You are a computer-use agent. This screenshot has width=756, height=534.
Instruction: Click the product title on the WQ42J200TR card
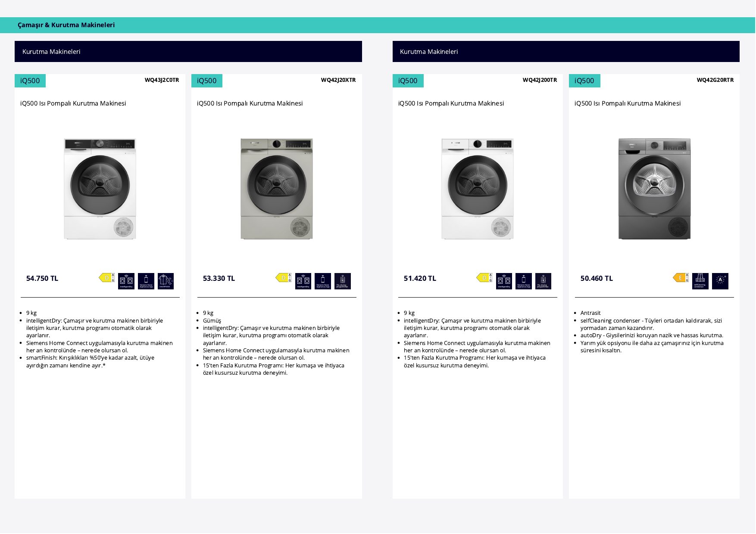coord(451,103)
